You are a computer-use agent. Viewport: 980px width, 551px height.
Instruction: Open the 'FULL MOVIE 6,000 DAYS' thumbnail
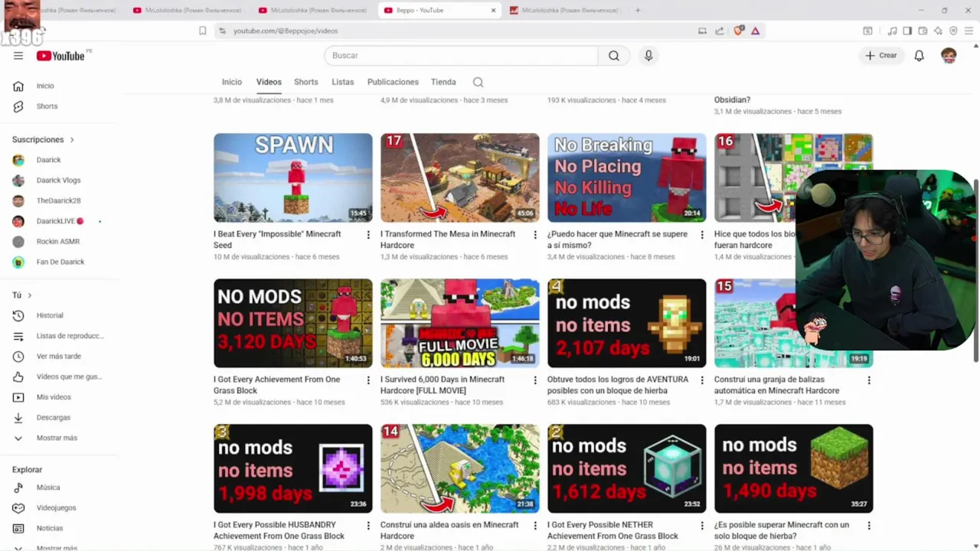coord(460,323)
